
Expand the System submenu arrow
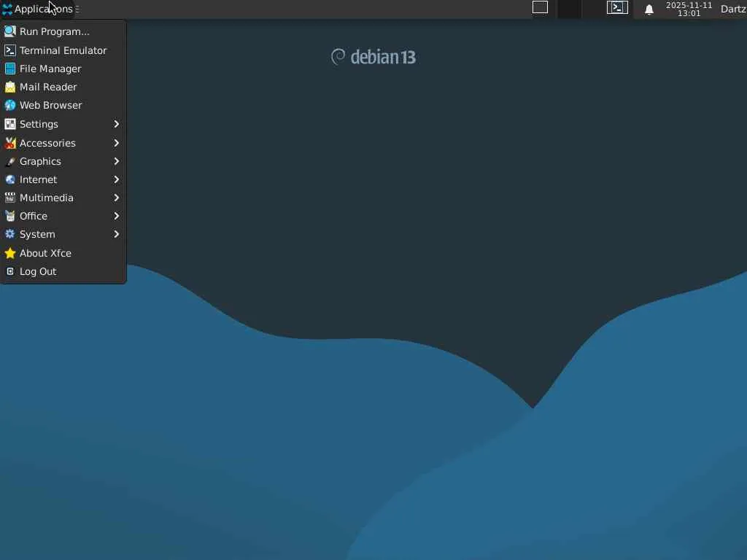(x=116, y=234)
